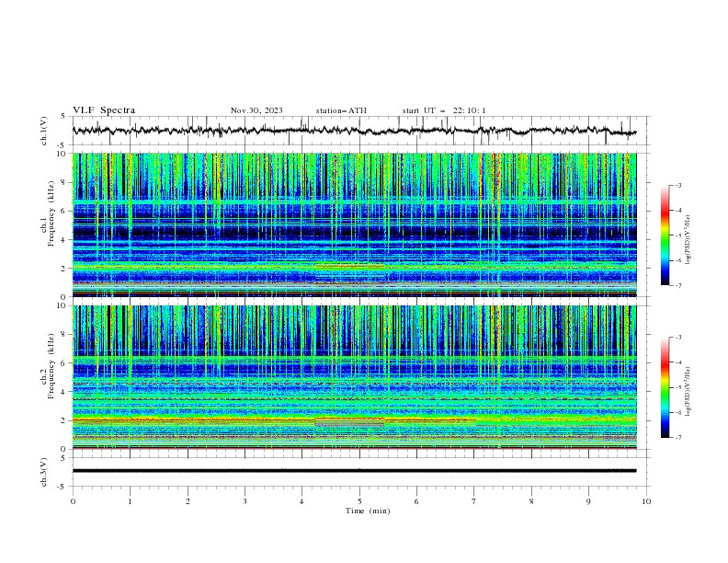
Task: Click the ch.1 colorbar "log(PSD)(V²/Hz)" label
Action: coord(688,240)
